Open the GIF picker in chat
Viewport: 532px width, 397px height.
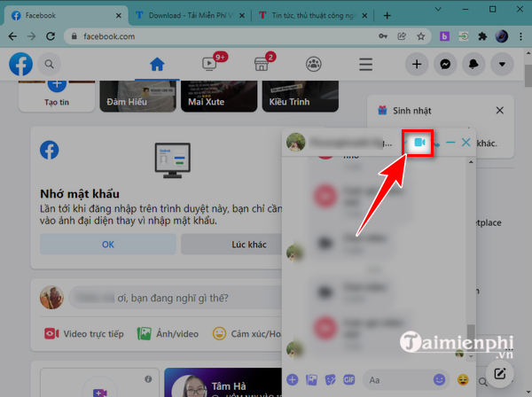pyautogui.click(x=348, y=379)
